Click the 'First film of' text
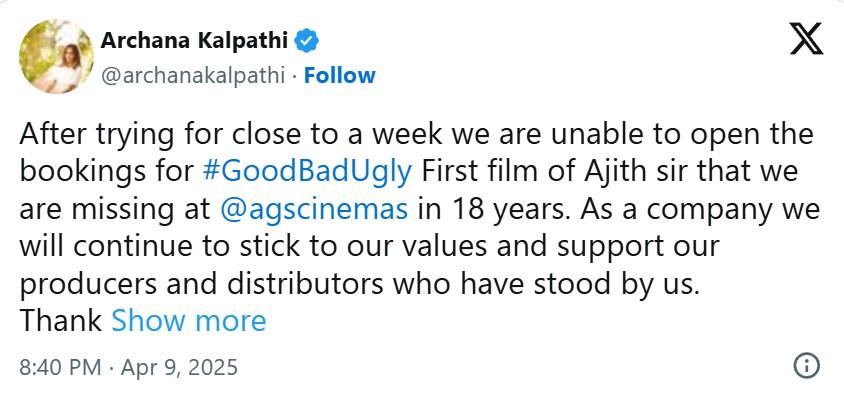This screenshot has width=844, height=397. (x=494, y=172)
